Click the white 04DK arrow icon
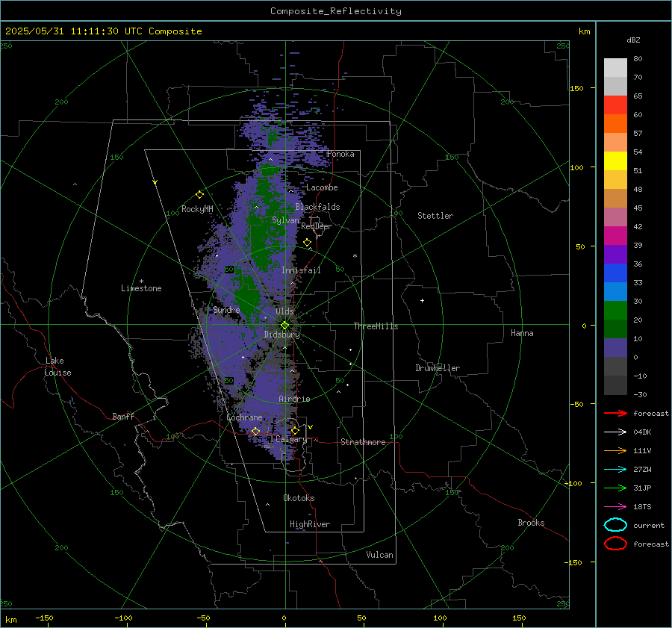Viewport: 672px width, 628px height. coord(615,432)
